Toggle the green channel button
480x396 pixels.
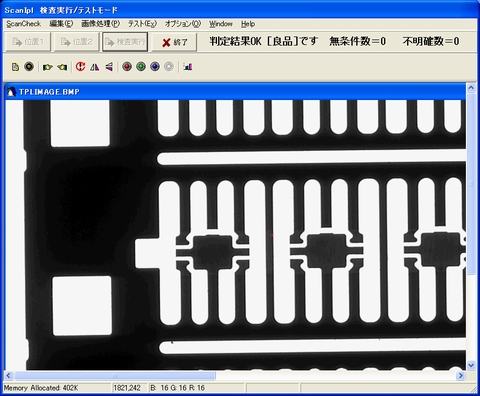(x=141, y=67)
